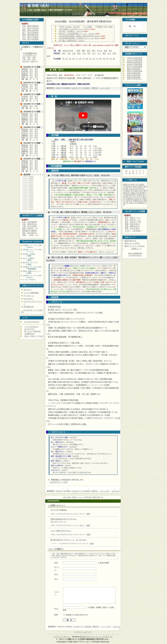Screen dimensions: 167x644
Task: Open the ドラフト2008 archive link
Action: (x=28, y=177)
